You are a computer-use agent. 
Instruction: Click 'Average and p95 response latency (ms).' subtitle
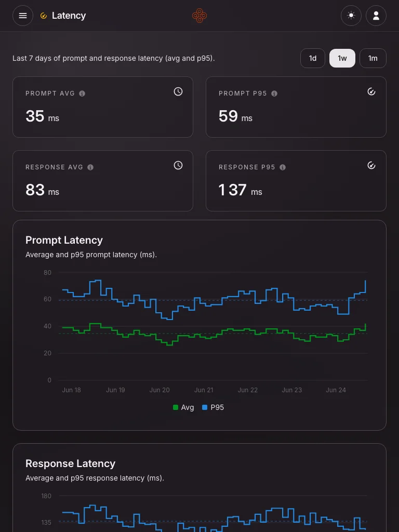click(95, 478)
